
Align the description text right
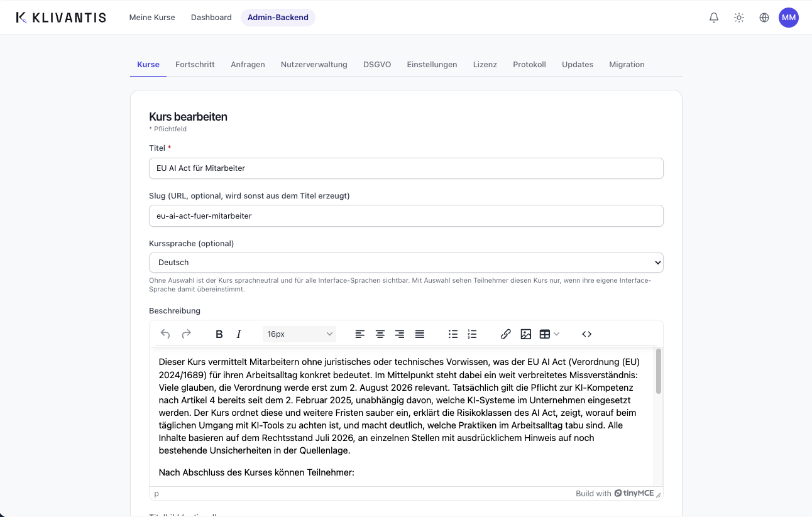coord(400,334)
